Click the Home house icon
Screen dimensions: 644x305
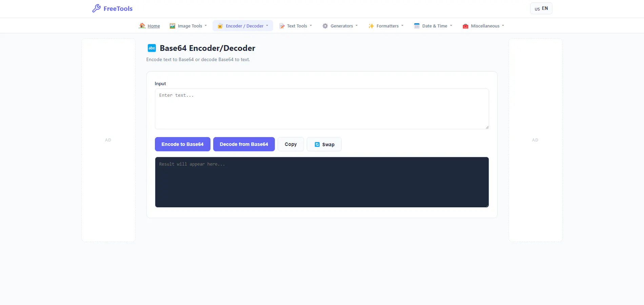[x=142, y=26]
